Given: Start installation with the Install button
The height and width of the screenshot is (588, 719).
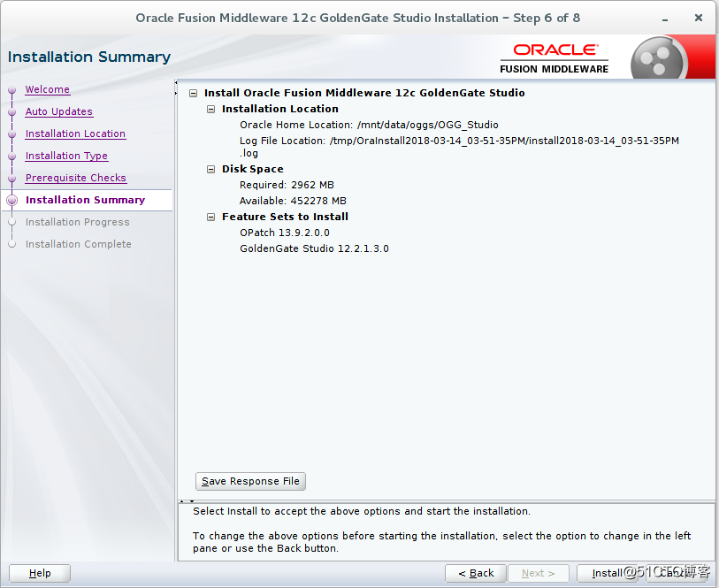Looking at the screenshot, I should click(606, 573).
